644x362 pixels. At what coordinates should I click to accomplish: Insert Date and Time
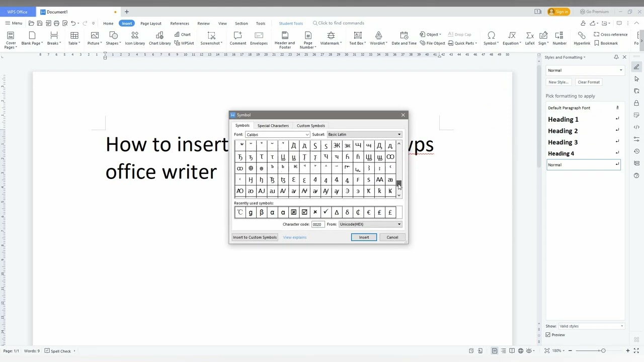click(404, 38)
